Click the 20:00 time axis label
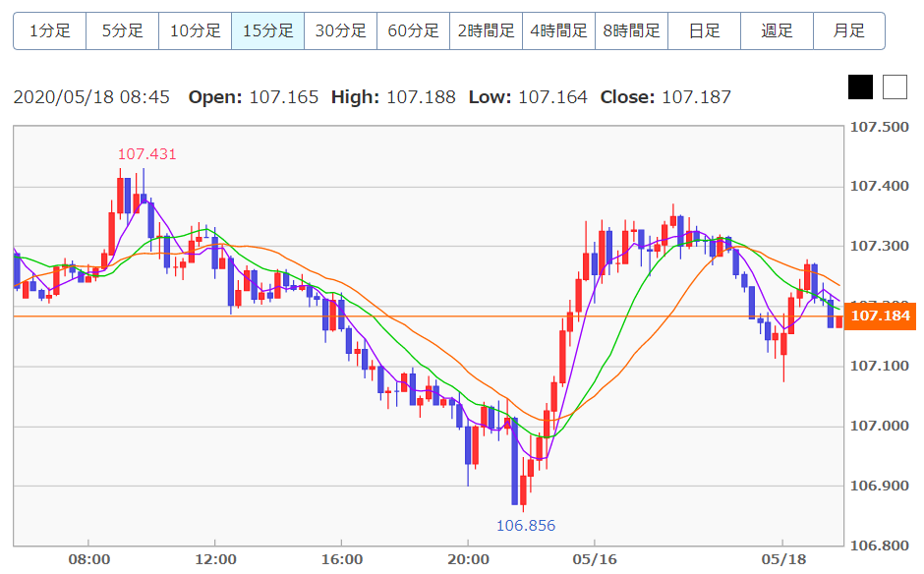This screenshot has height=574, width=924. pos(467,559)
